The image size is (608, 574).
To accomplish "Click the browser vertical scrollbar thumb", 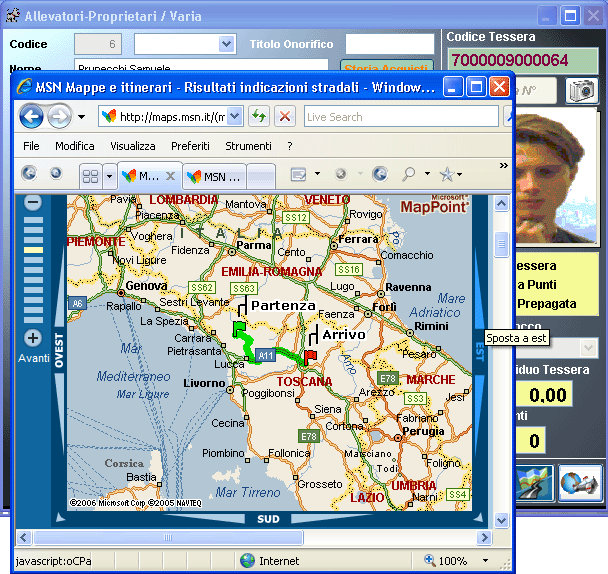I will [502, 244].
